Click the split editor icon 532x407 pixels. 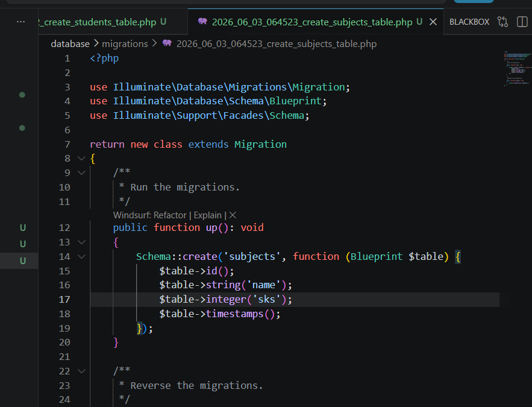tap(522, 22)
